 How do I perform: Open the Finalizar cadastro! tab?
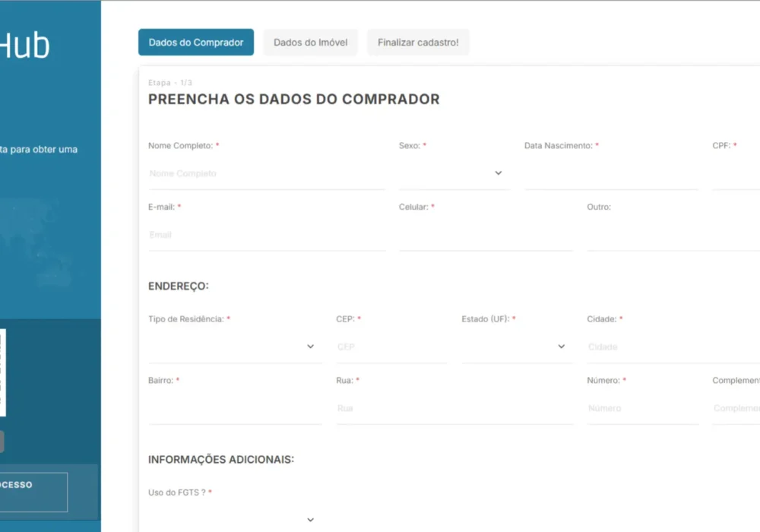(x=418, y=43)
